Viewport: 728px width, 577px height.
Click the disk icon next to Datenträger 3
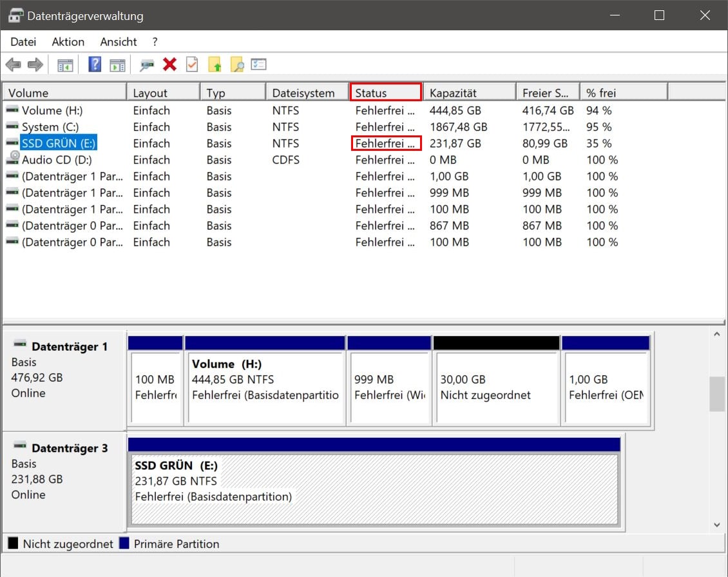20,446
